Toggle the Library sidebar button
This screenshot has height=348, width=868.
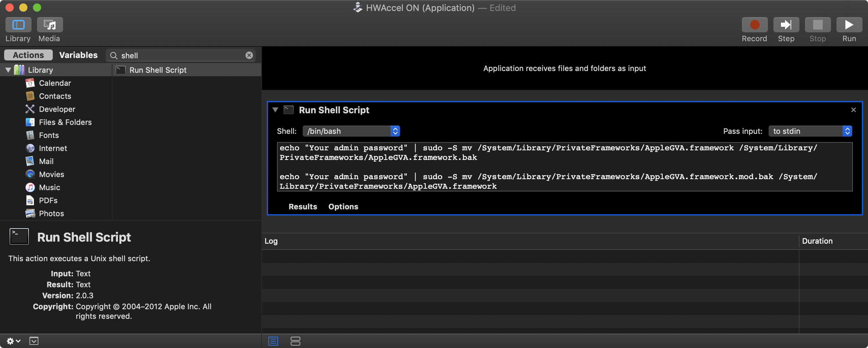point(18,25)
